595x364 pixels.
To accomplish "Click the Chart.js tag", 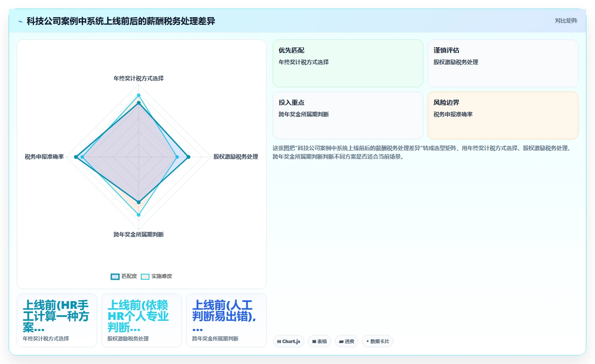I will pos(289,341).
